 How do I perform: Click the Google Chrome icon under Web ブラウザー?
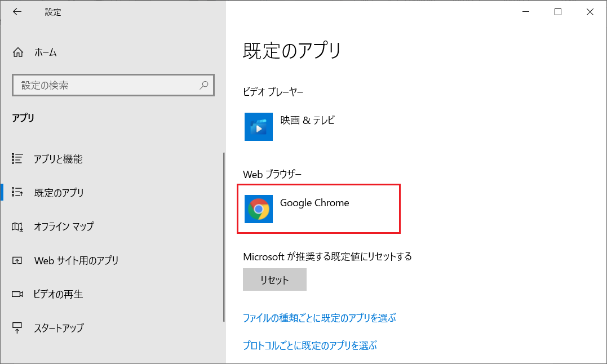point(259,209)
